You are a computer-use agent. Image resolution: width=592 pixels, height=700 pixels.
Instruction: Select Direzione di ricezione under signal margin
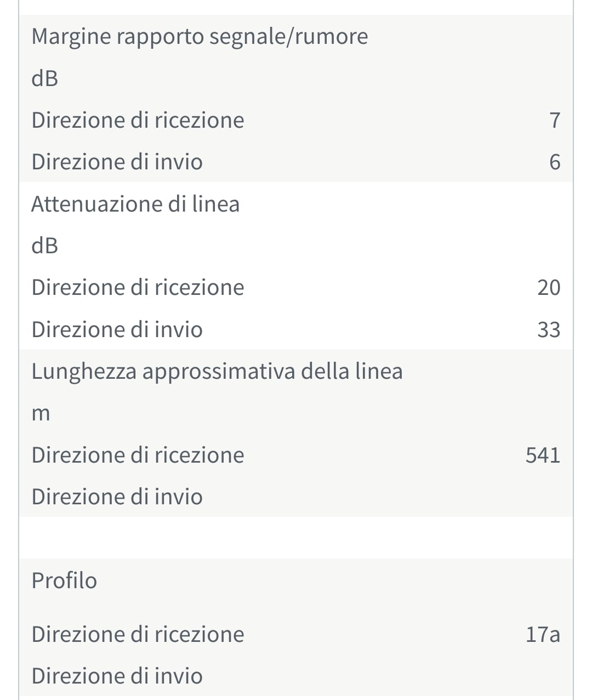[x=138, y=120]
